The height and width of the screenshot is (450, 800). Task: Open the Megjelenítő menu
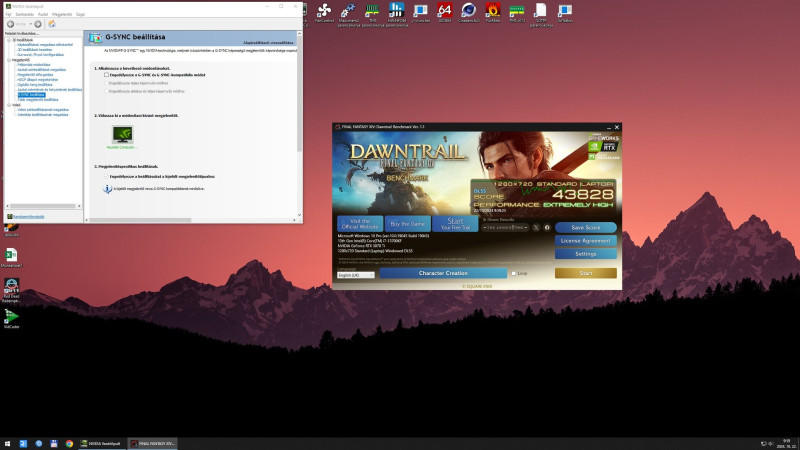[62, 14]
